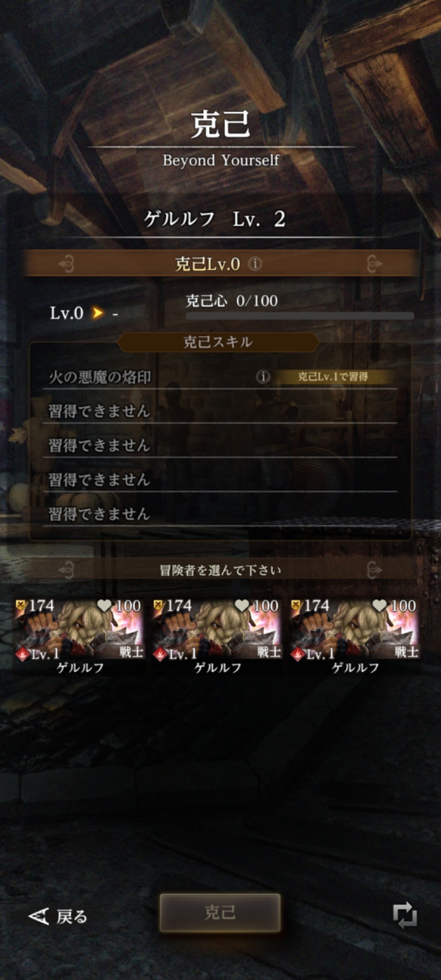This screenshot has width=441, height=980.
Task: Select the 火の悪魔の烙印 skill row
Action: coord(220,377)
